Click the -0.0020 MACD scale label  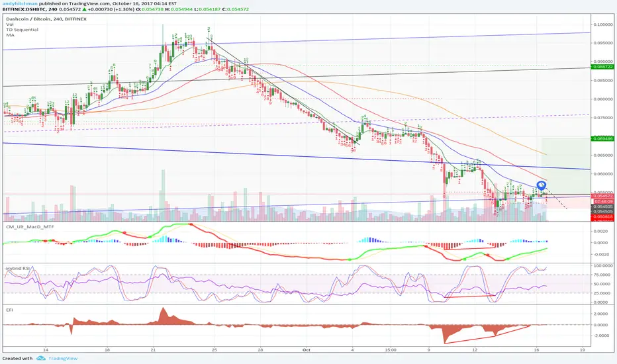pyautogui.click(x=602, y=255)
